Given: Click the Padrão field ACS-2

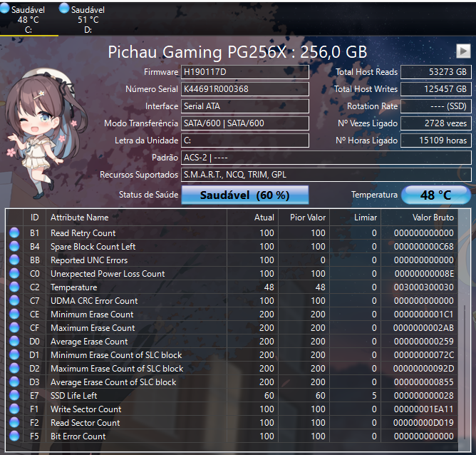Looking at the screenshot, I should [x=326, y=158].
